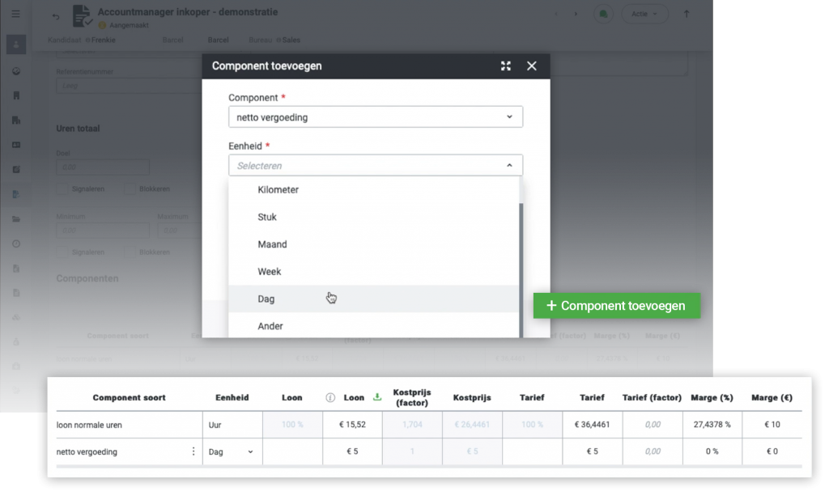Click the € 36,4461 Tarief cell

point(592,425)
